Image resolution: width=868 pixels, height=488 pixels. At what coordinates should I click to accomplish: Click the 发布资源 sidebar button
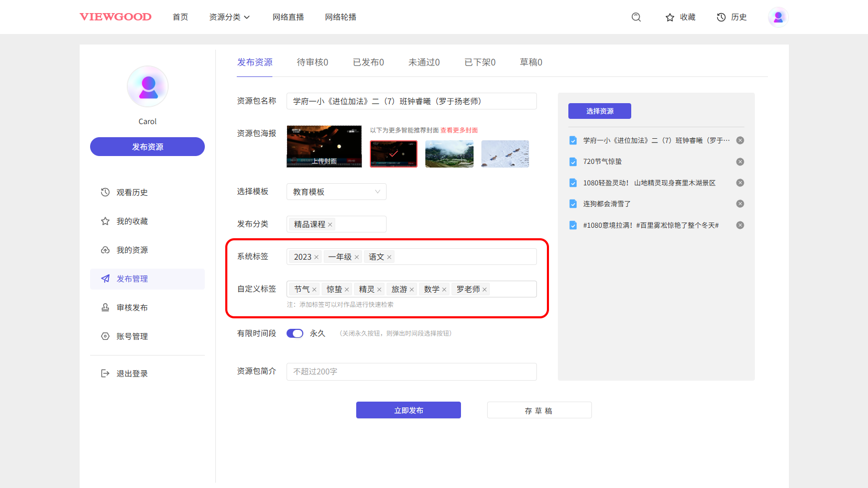[147, 147]
